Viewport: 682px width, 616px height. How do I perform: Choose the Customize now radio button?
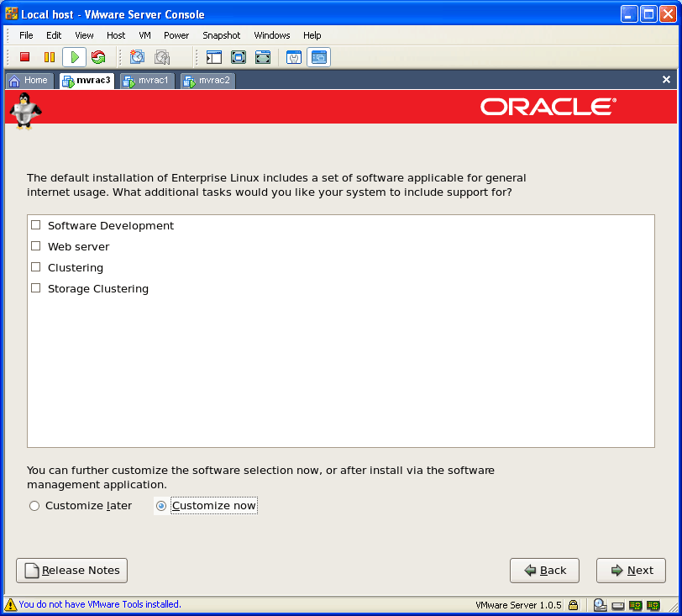click(161, 506)
